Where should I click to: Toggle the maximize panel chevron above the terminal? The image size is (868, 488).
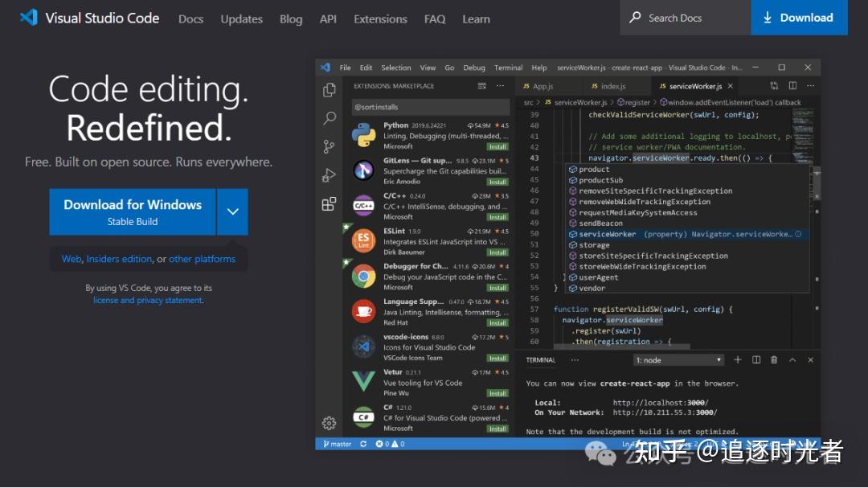(x=791, y=359)
